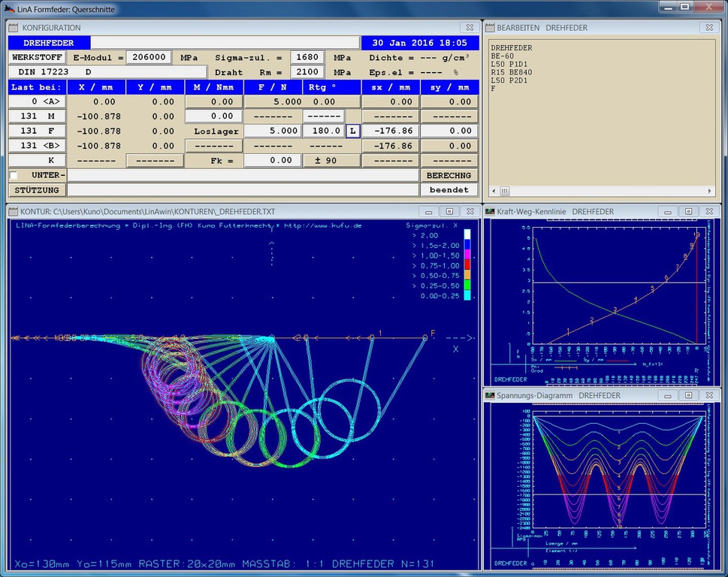Click the LinA Formfeder app icon in title bar
Image resolution: width=728 pixels, height=577 pixels.
[9, 7]
